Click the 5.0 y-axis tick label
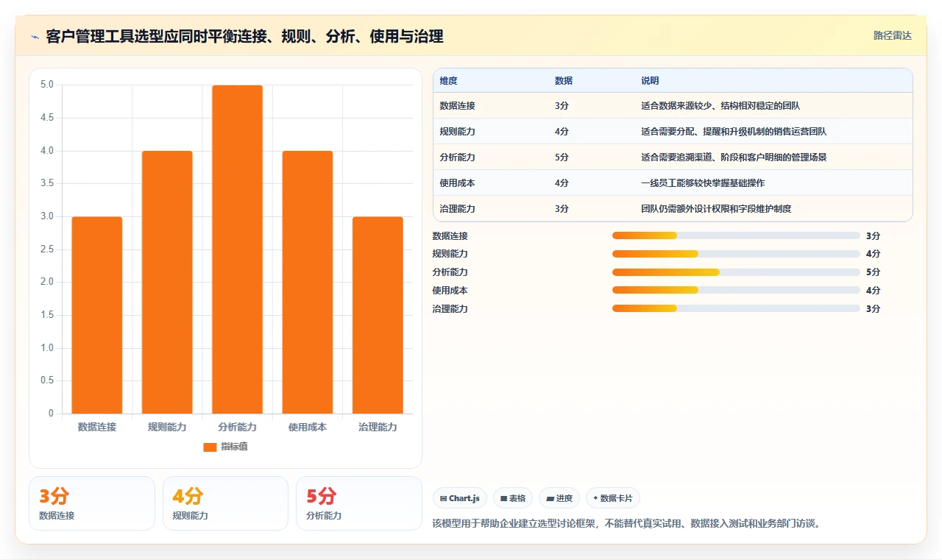This screenshot has height=560, width=942. point(47,85)
